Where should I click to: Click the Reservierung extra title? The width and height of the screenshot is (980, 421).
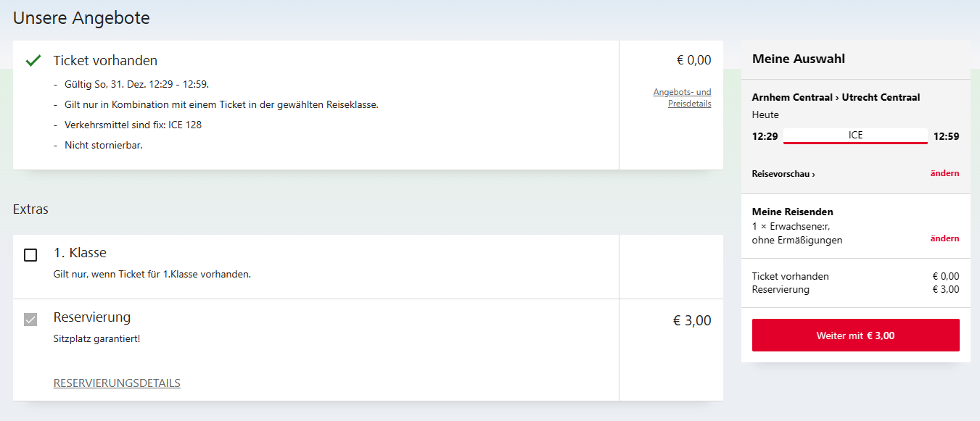[92, 317]
